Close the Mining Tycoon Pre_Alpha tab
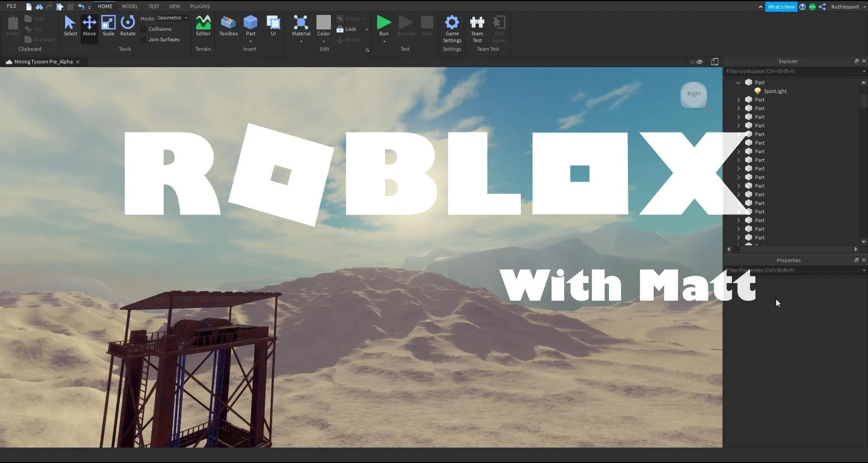Viewport: 868px width, 463px height. pos(78,62)
